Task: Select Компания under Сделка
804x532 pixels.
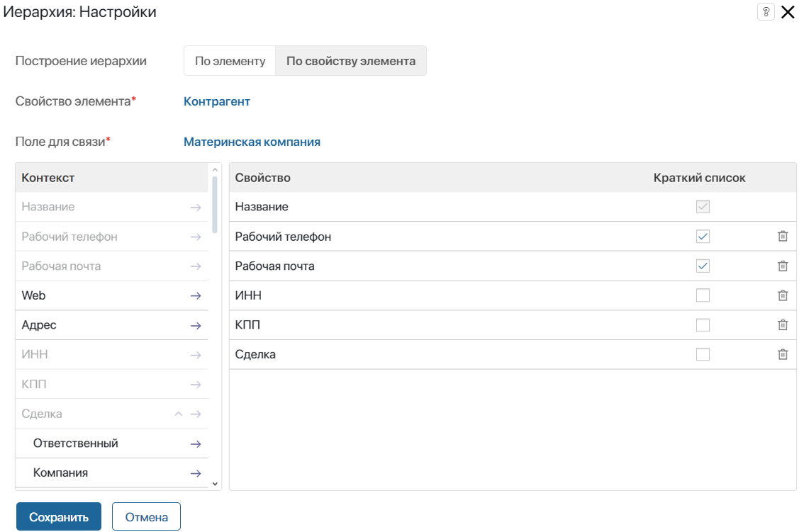Action: (111, 472)
